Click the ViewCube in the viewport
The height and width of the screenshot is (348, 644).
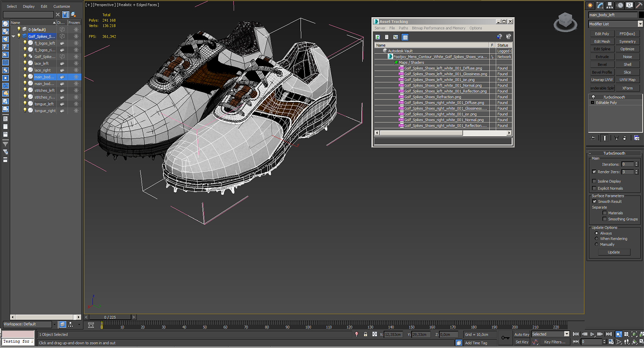click(565, 22)
